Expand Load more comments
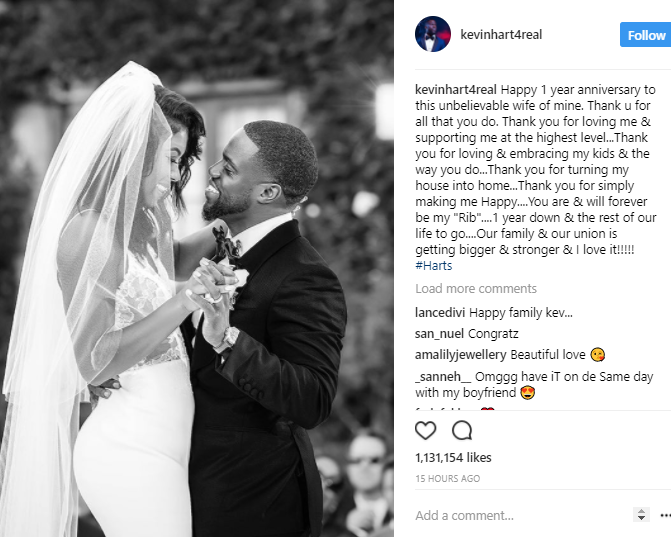 pos(476,289)
